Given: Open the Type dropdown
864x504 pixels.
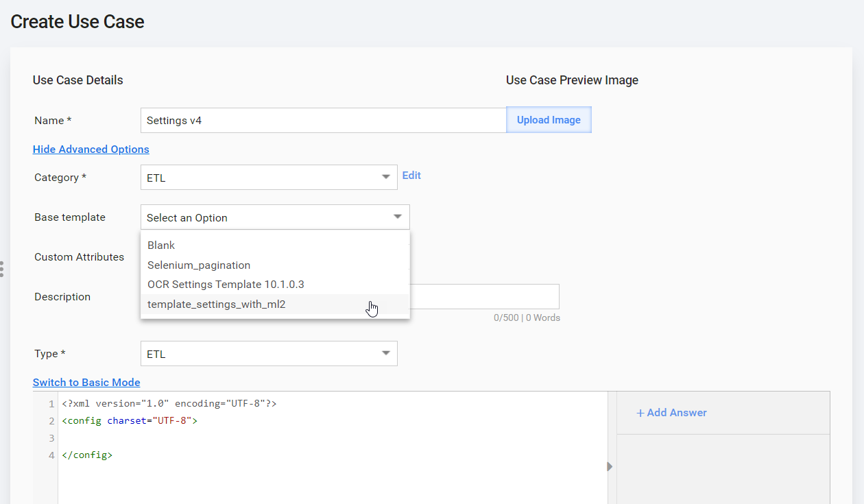Looking at the screenshot, I should (269, 354).
